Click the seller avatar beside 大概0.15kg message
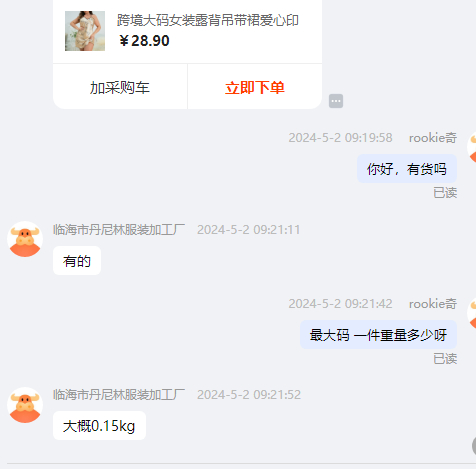The image size is (476, 469). click(x=25, y=405)
